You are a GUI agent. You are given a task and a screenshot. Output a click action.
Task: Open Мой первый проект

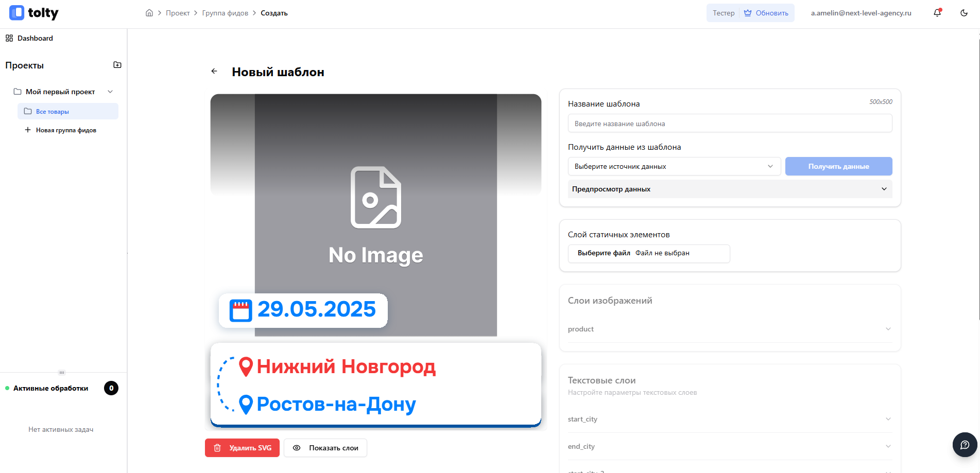click(x=60, y=92)
